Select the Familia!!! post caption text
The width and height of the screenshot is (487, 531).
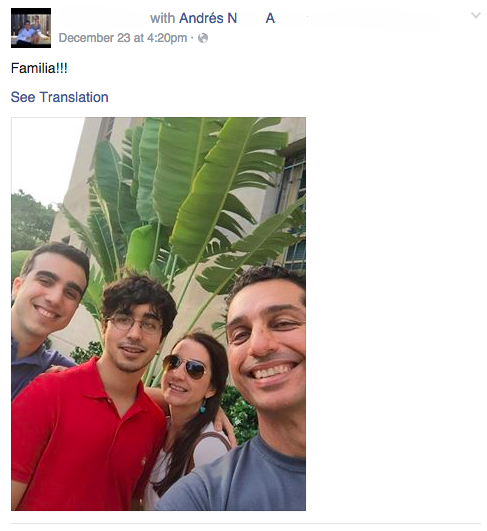pyautogui.click(x=39, y=68)
